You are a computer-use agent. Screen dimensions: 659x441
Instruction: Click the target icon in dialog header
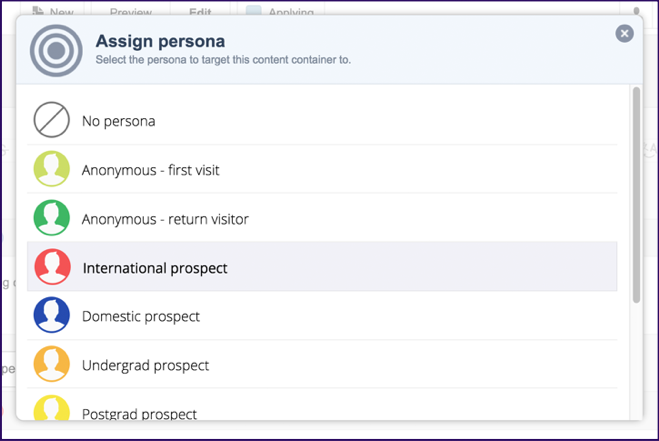pyautogui.click(x=56, y=50)
